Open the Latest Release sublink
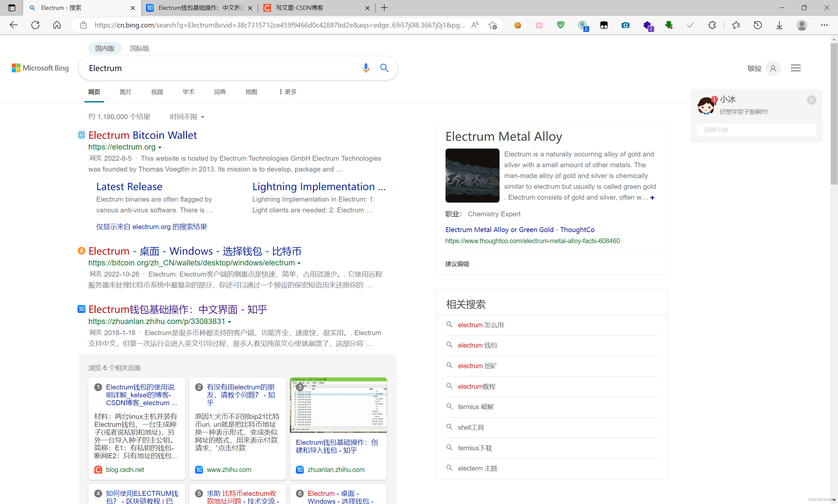 coord(129,187)
